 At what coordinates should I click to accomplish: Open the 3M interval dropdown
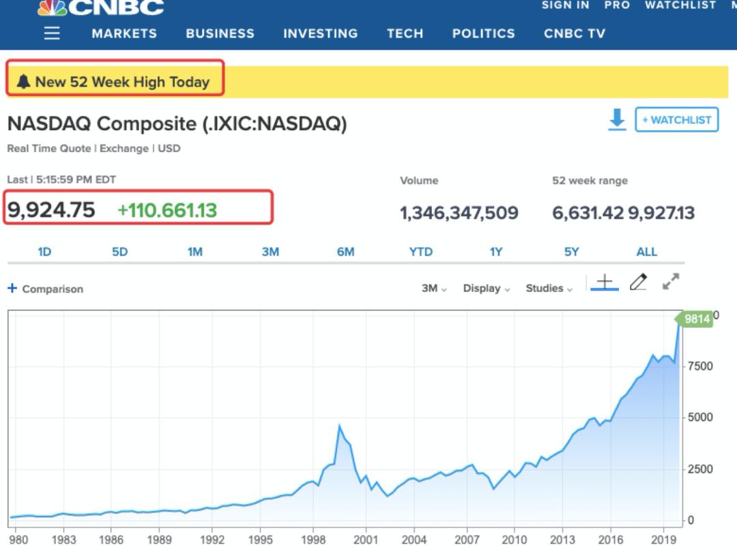click(x=434, y=289)
